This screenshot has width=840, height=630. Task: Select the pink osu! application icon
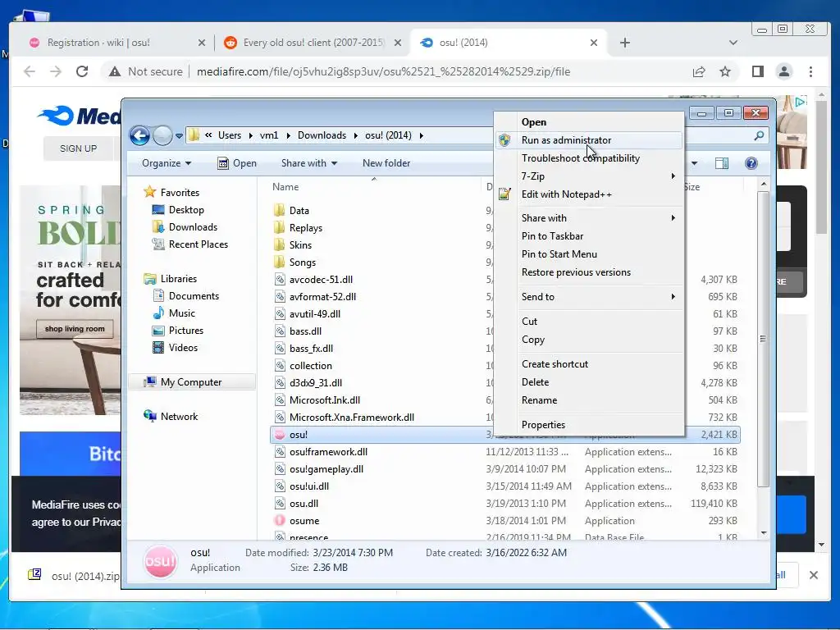279,435
